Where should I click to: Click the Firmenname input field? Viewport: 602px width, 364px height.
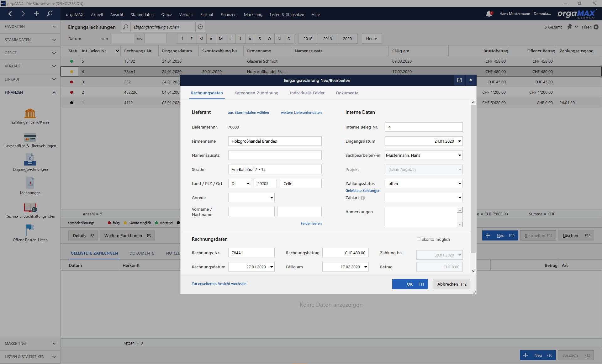275,141
